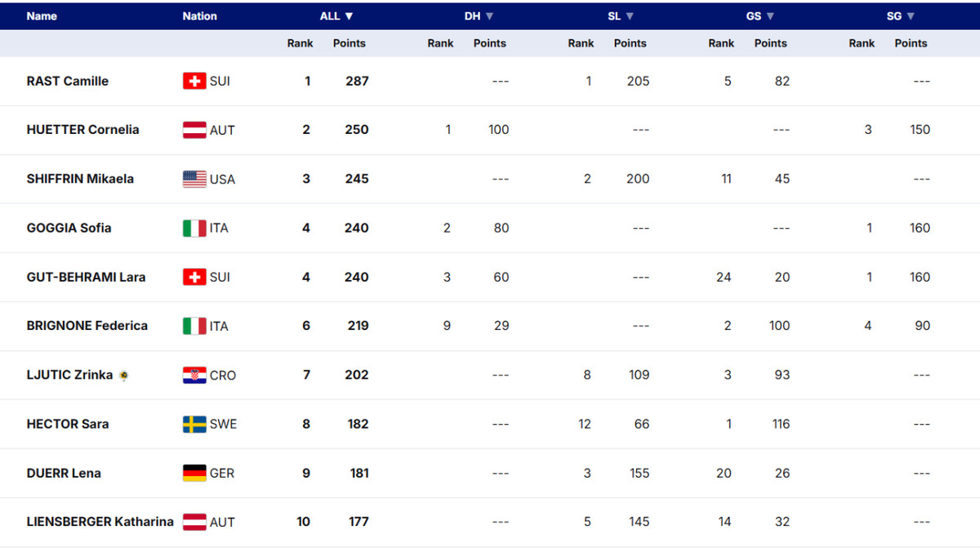
Task: Click the Croatian flag beside LJUTIC Zrinka
Action: (x=194, y=375)
